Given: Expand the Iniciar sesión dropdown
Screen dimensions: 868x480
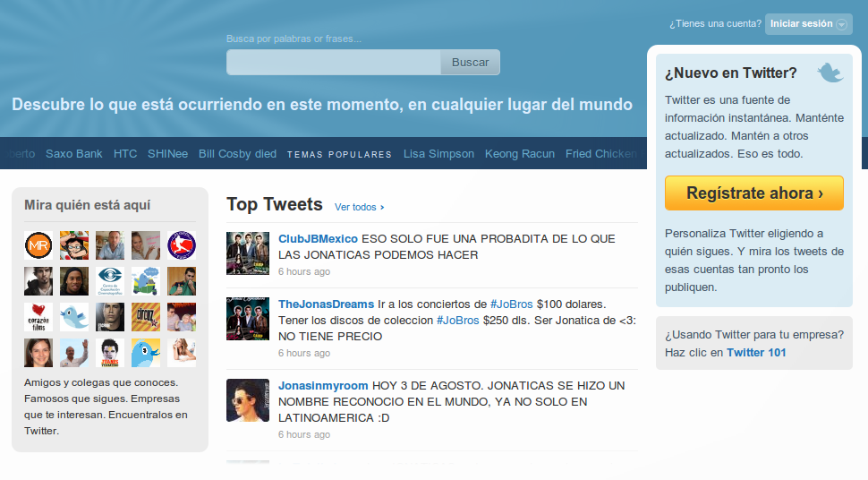Looking at the screenshot, I should [x=808, y=24].
